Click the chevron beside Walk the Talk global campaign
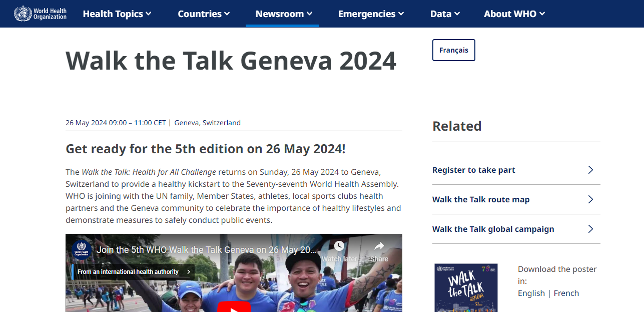This screenshot has height=312, width=644. [x=590, y=229]
